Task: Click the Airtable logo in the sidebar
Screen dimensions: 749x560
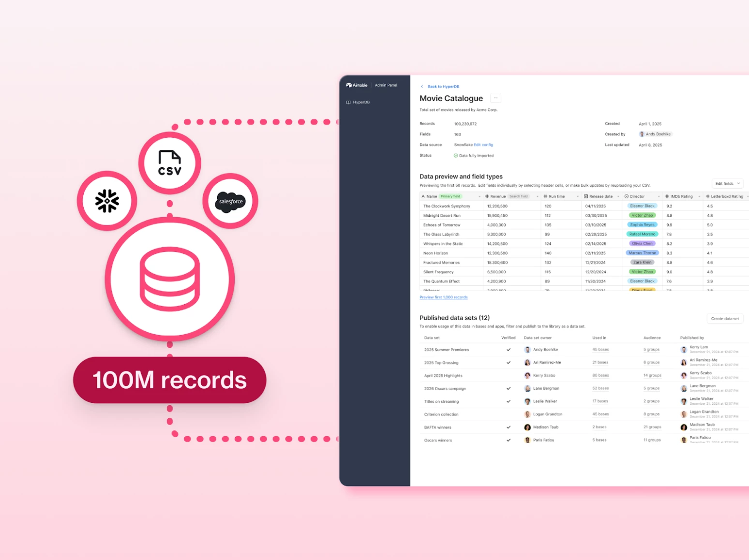Action: (357, 85)
